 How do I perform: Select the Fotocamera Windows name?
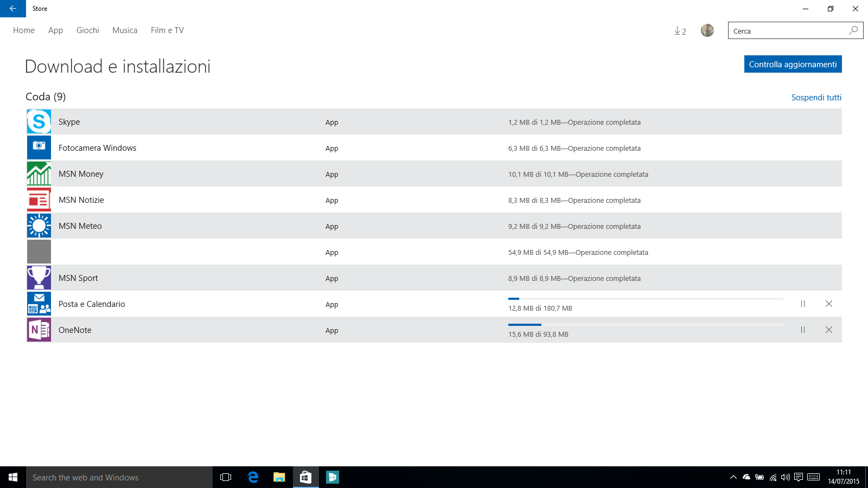[97, 148]
